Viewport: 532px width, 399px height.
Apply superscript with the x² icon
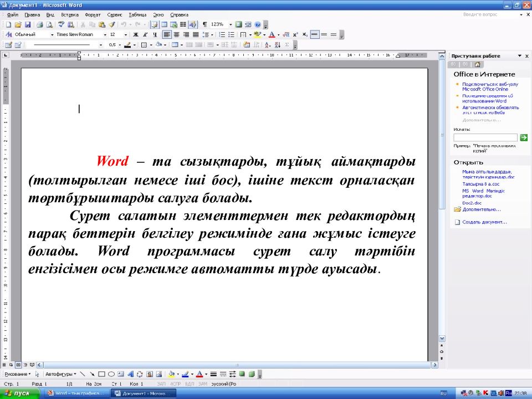coord(295,34)
